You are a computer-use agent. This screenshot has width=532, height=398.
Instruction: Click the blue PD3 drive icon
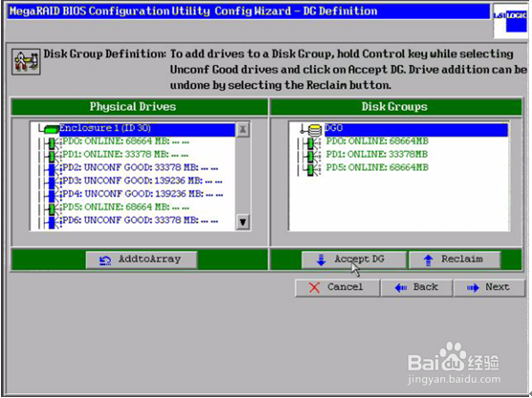[x=52, y=182]
